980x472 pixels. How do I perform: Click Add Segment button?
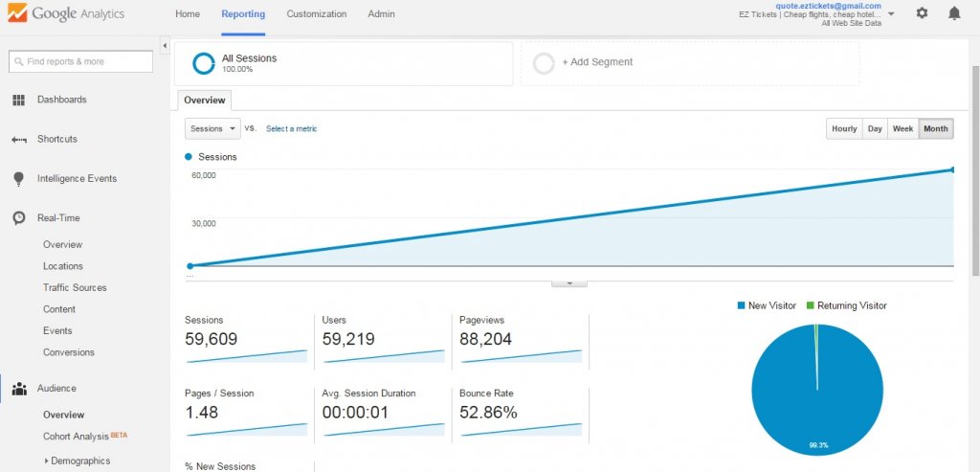596,62
